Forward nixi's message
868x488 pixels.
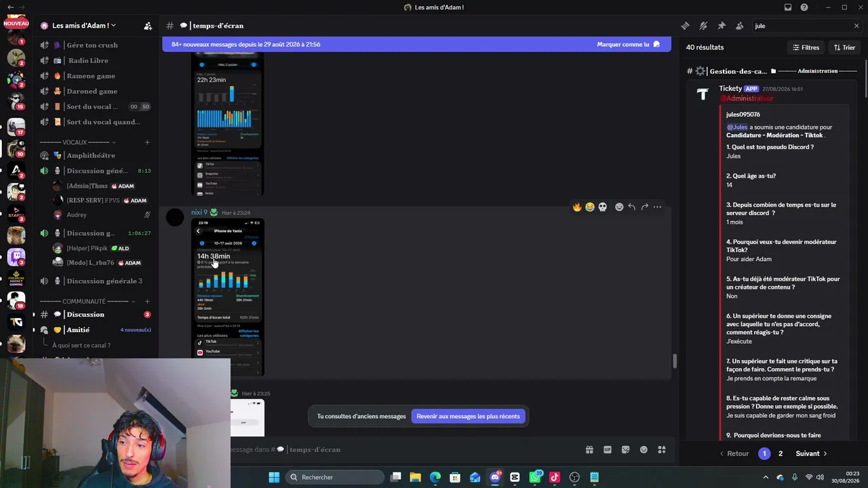tap(644, 207)
